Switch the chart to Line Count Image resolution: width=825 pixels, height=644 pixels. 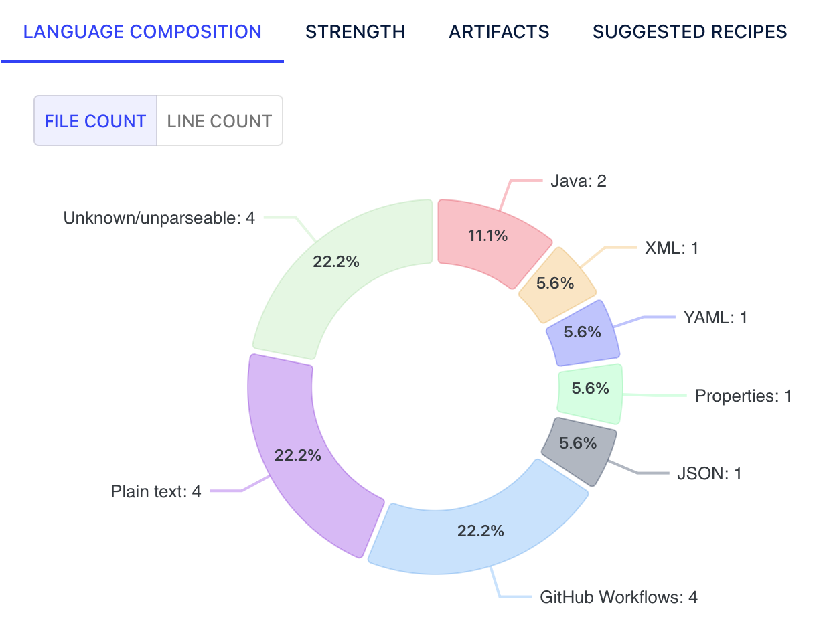pyautogui.click(x=220, y=120)
